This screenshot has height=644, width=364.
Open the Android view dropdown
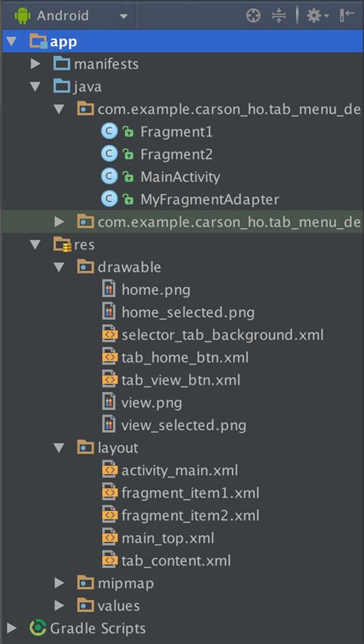tap(71, 16)
